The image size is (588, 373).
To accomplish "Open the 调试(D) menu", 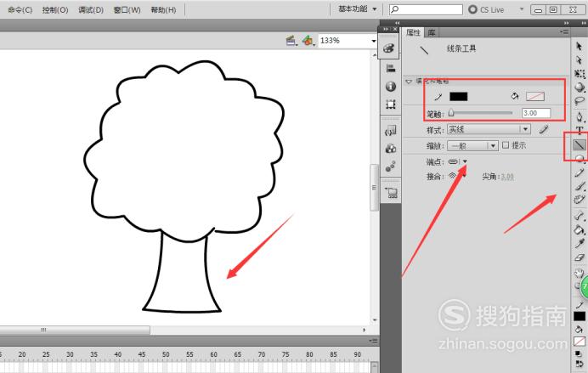I will point(91,9).
